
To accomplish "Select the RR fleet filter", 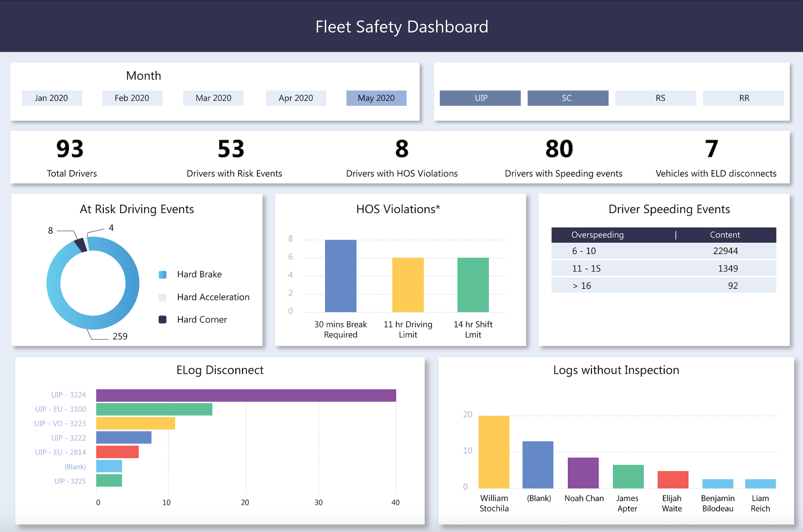I will (x=743, y=98).
